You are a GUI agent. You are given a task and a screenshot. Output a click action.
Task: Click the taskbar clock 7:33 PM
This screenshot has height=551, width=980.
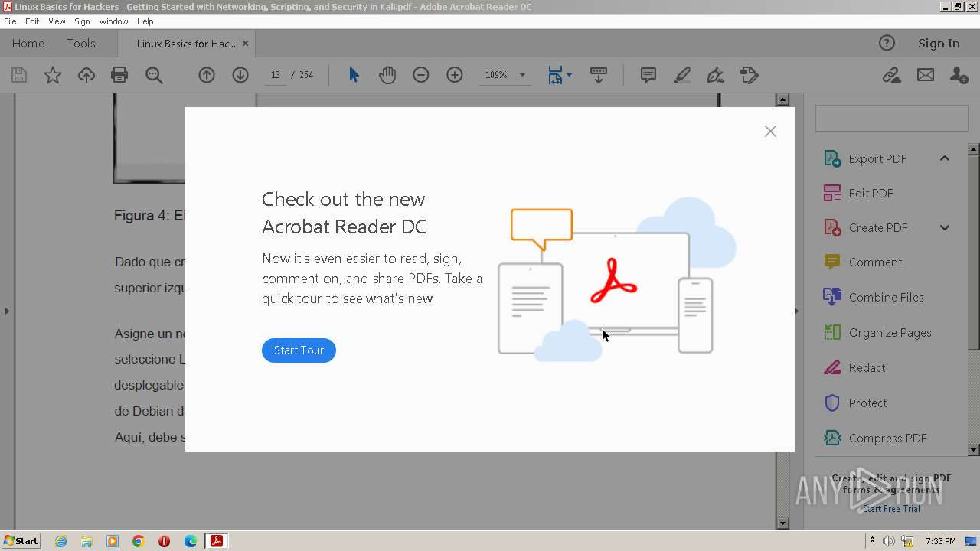point(941,541)
